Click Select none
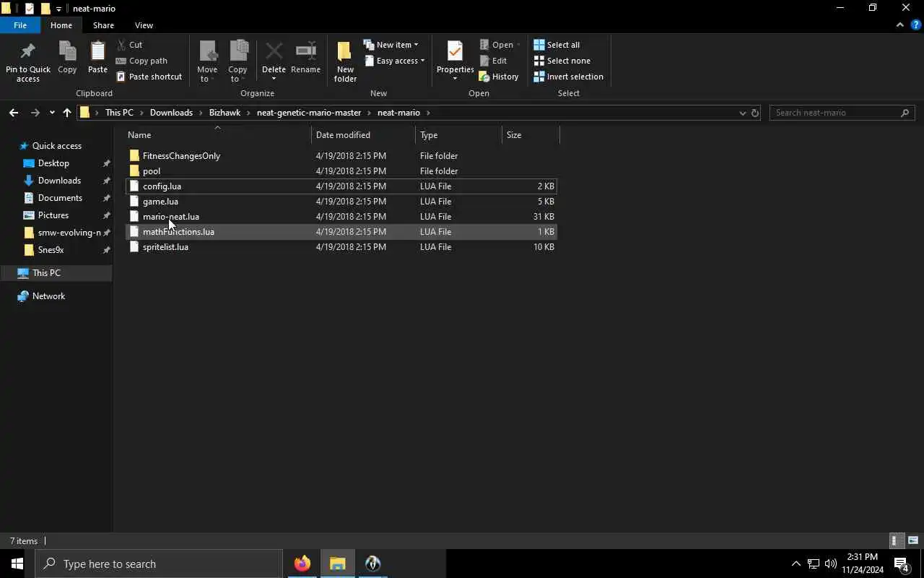The image size is (924, 578). [562, 61]
